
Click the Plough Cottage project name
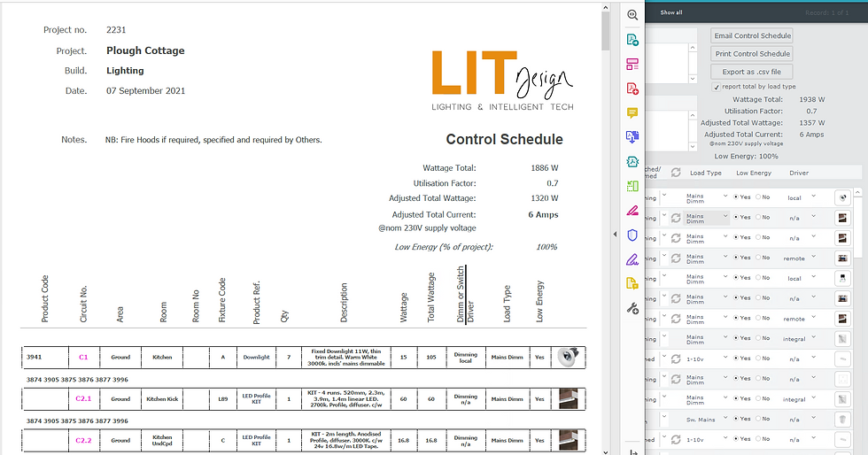[x=145, y=50]
